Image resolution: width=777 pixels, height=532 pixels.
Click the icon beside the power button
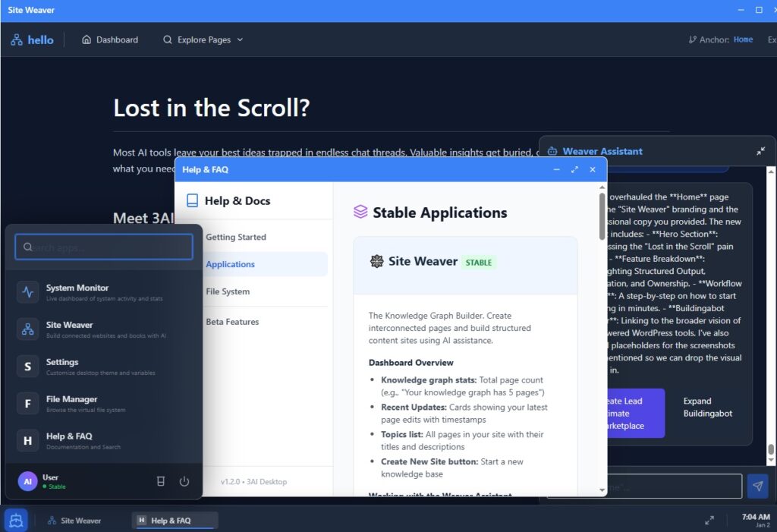(x=160, y=482)
